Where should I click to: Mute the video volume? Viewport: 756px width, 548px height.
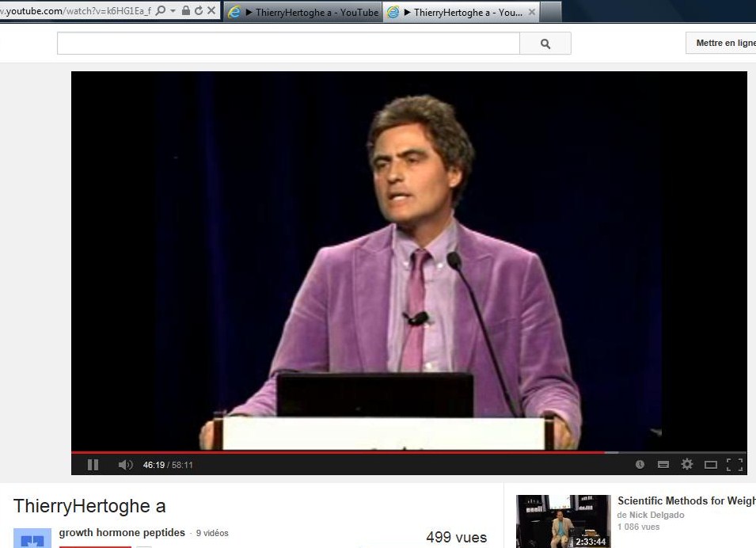[125, 465]
